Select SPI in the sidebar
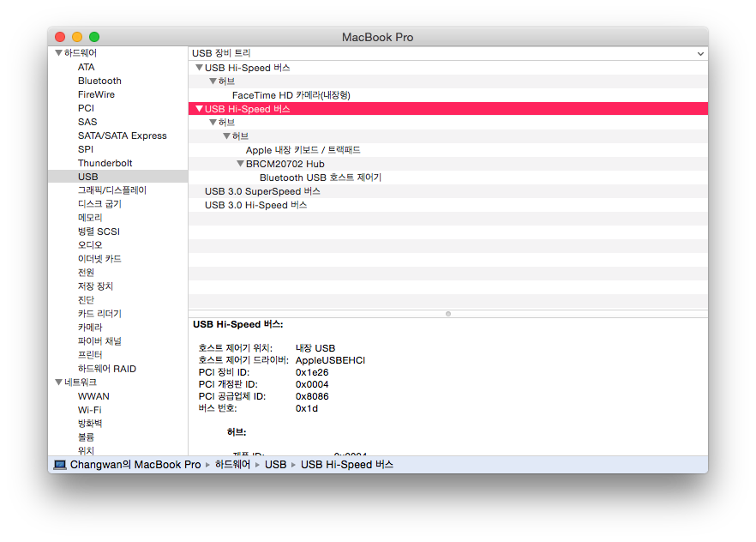Viewport: 756px width, 542px height. coord(86,149)
